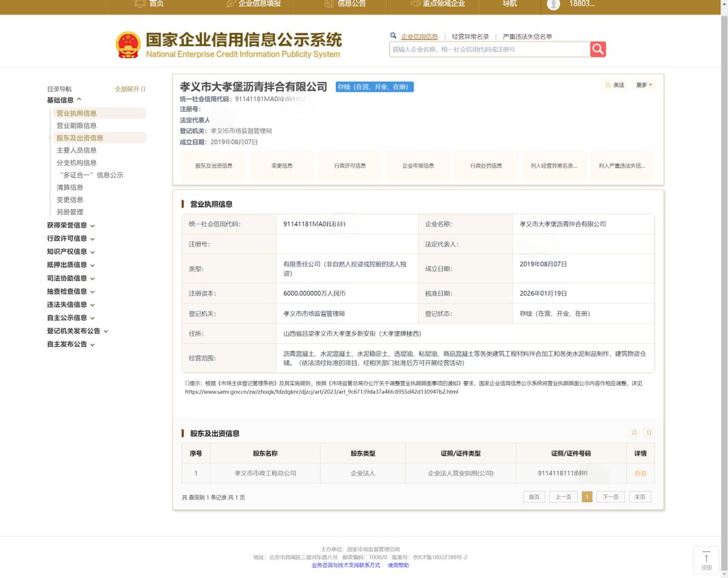Viewport: 728px width, 578px height.
Task: Open 业务咨询与技术支持联系方式 footer link
Action: point(346,565)
